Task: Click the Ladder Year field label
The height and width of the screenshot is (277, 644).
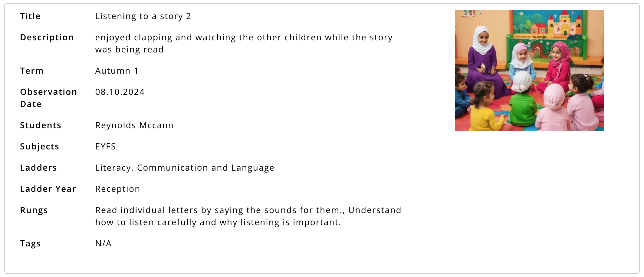Action: (x=48, y=189)
